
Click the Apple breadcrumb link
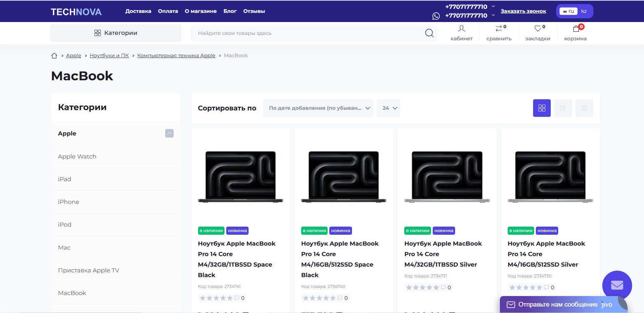[x=74, y=56]
